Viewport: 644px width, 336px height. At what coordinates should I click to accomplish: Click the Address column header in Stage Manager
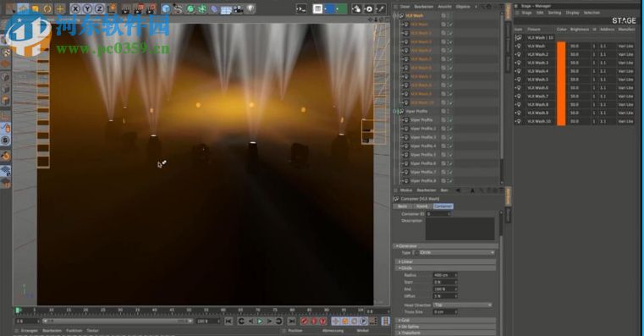pyautogui.click(x=607, y=30)
